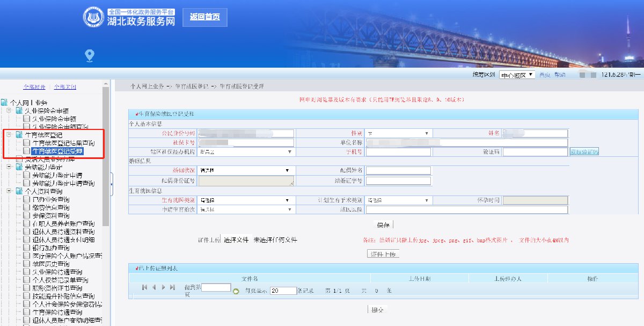Click the 湖北政务服务网 logo emblem
This screenshot has height=326, width=644.
pyautogui.click(x=93, y=18)
